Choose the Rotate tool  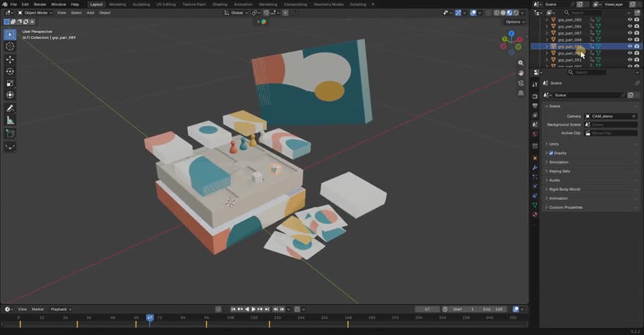click(x=10, y=71)
